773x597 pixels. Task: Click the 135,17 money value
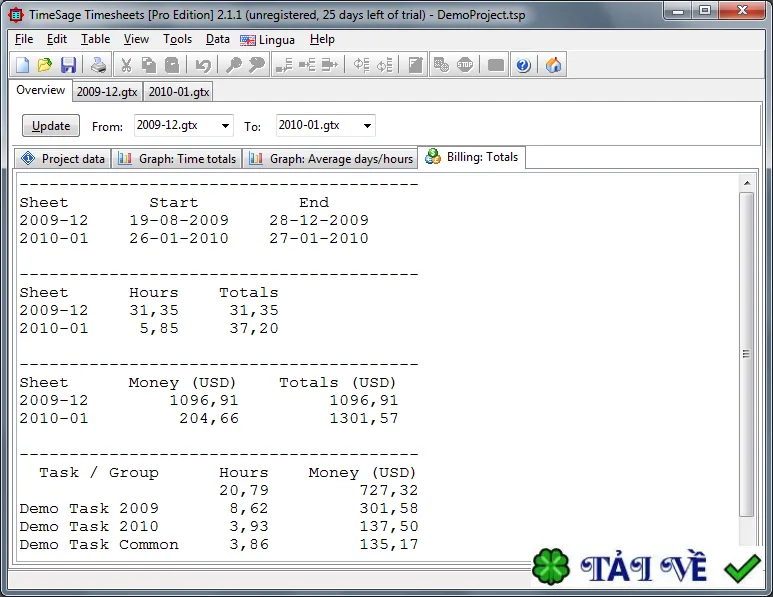click(x=388, y=545)
